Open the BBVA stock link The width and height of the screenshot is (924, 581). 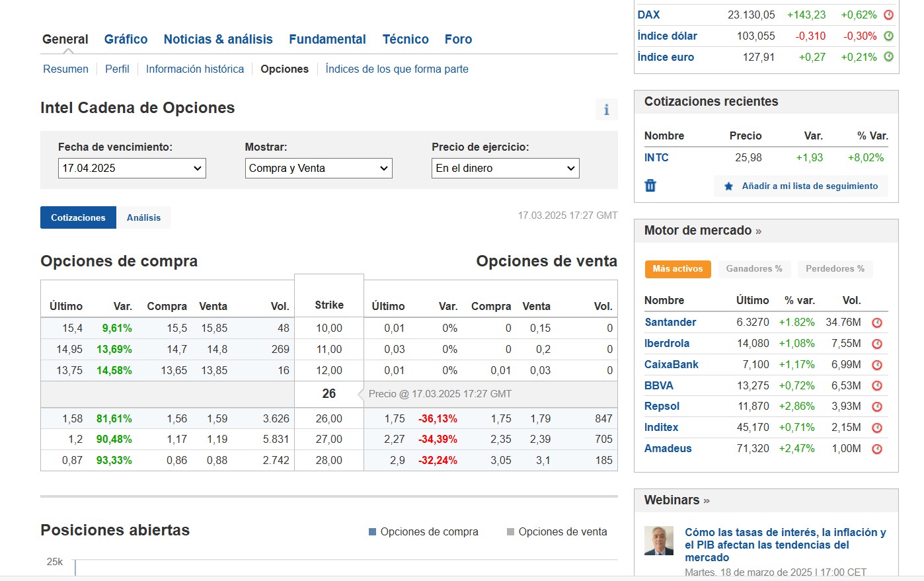click(659, 385)
